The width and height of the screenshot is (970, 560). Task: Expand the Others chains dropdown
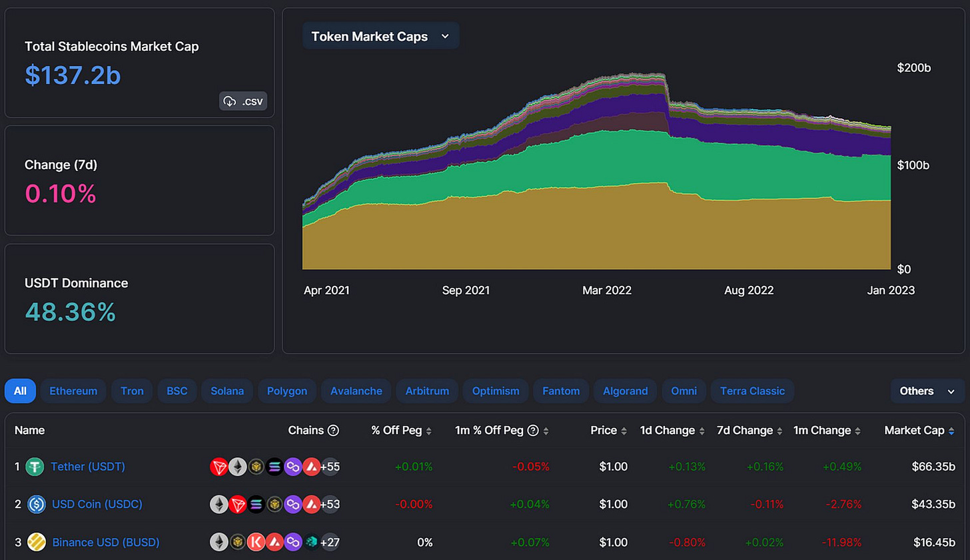tap(927, 391)
